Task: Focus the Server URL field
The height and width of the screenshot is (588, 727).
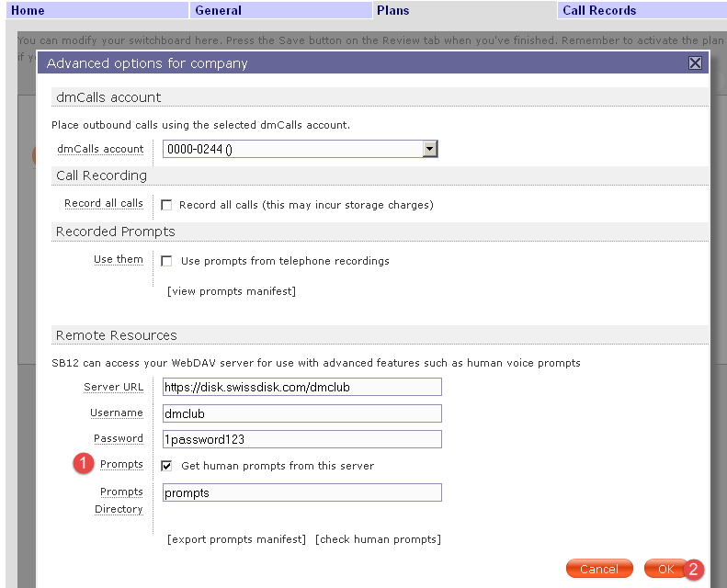Action: pos(301,387)
